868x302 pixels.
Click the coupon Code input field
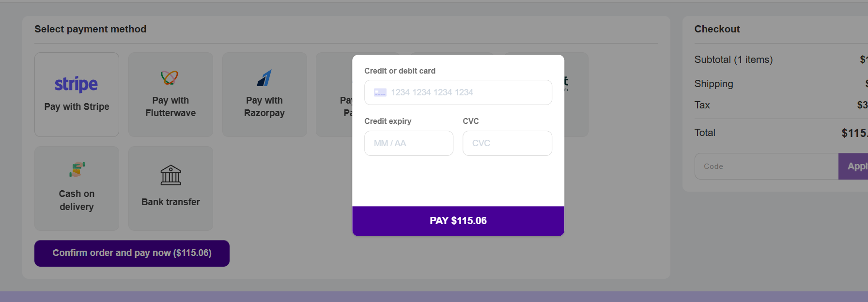click(766, 166)
